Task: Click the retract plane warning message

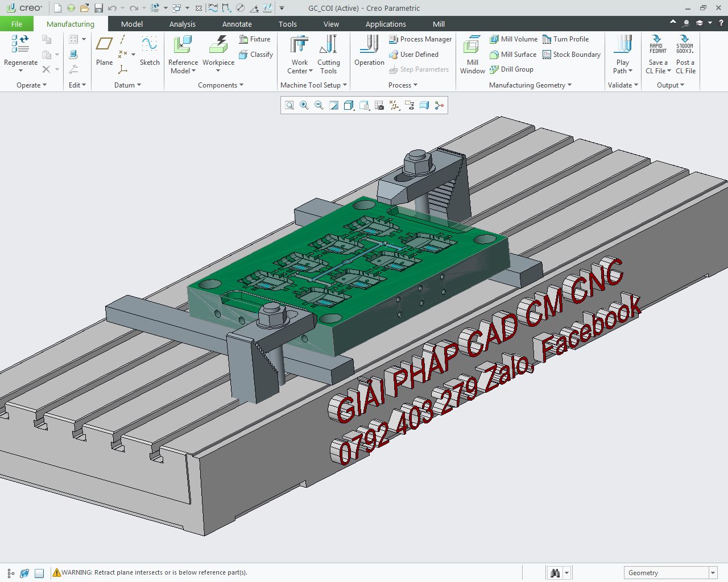Action: [x=154, y=572]
